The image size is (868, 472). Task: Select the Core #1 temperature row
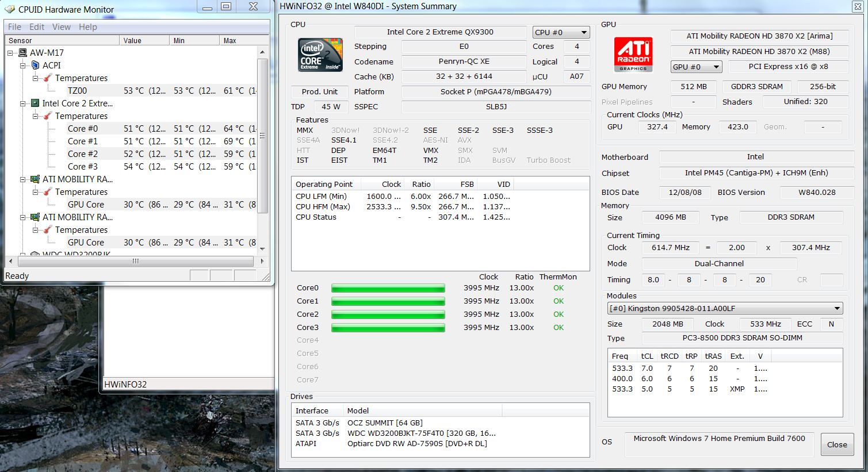click(x=160, y=141)
